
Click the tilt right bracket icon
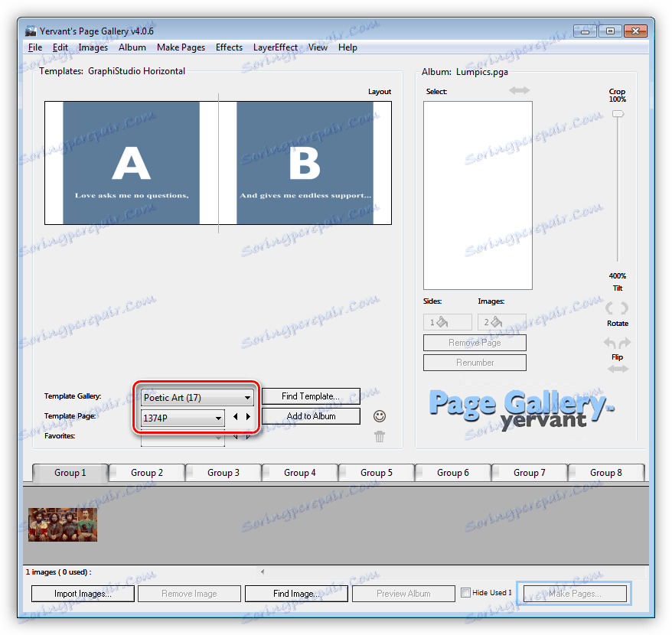(625, 308)
